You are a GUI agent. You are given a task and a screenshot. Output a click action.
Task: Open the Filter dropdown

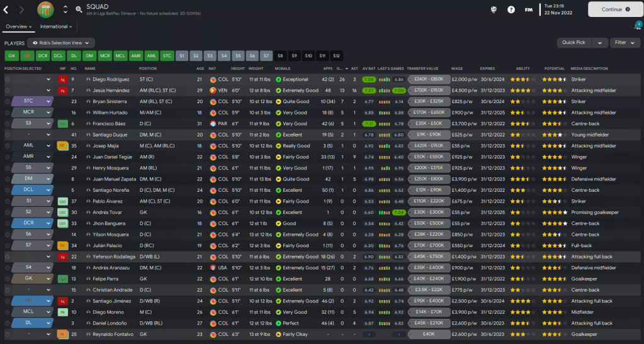tap(625, 43)
